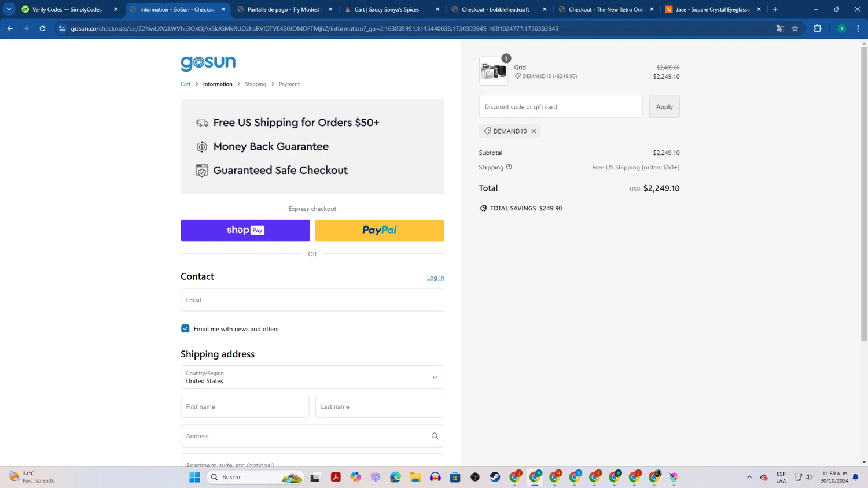Expand the Country/Region dropdown
Image resolution: width=868 pixels, height=488 pixels.
(312, 377)
